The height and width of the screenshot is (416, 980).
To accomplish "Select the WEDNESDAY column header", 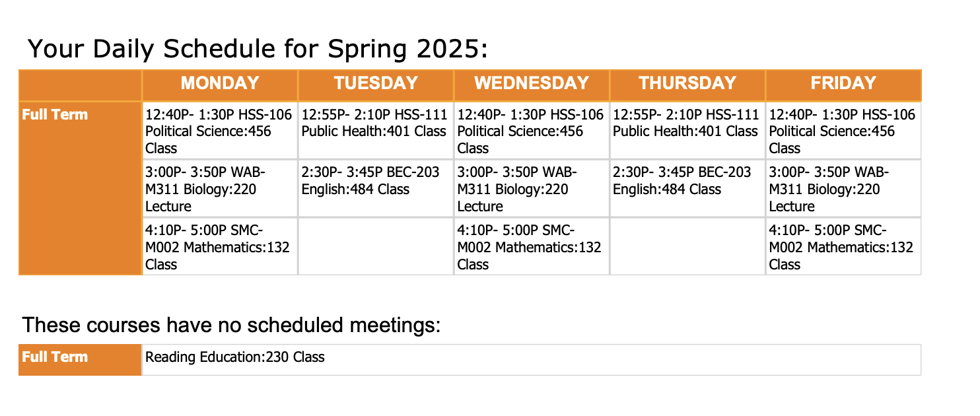I will 532,83.
